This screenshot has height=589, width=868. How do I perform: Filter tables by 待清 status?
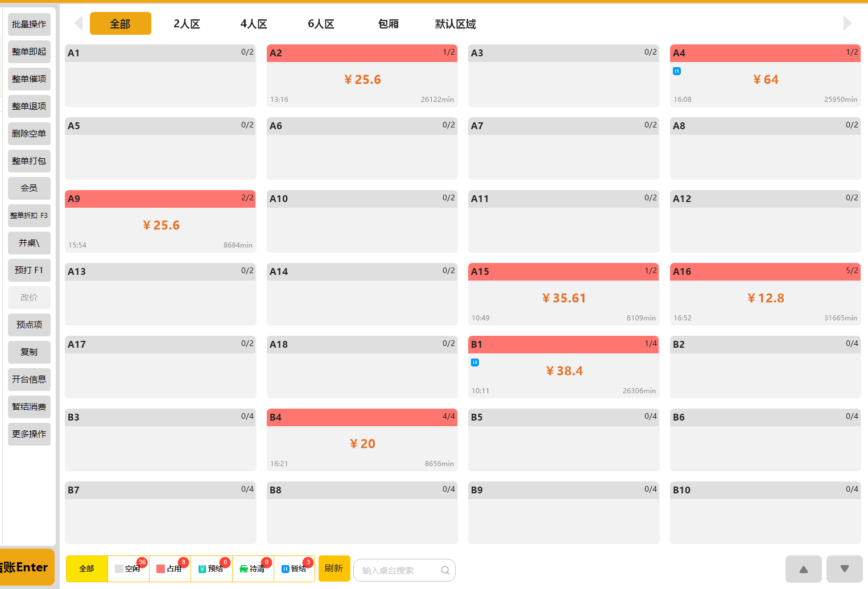253,569
